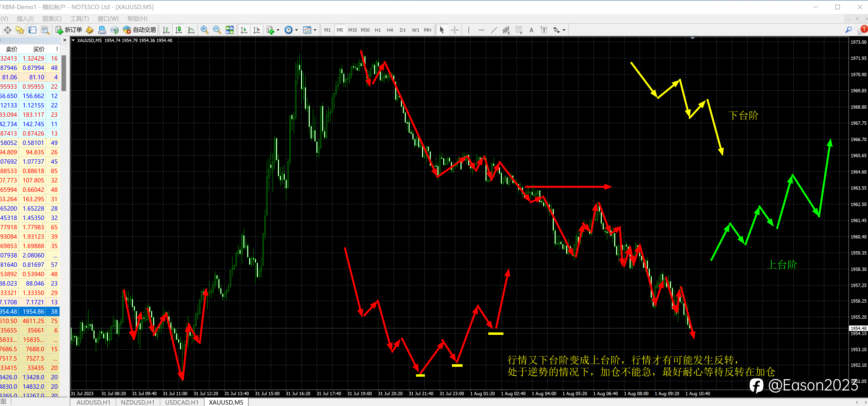
Task: Open the chat notifications icon
Action: coord(863,30)
